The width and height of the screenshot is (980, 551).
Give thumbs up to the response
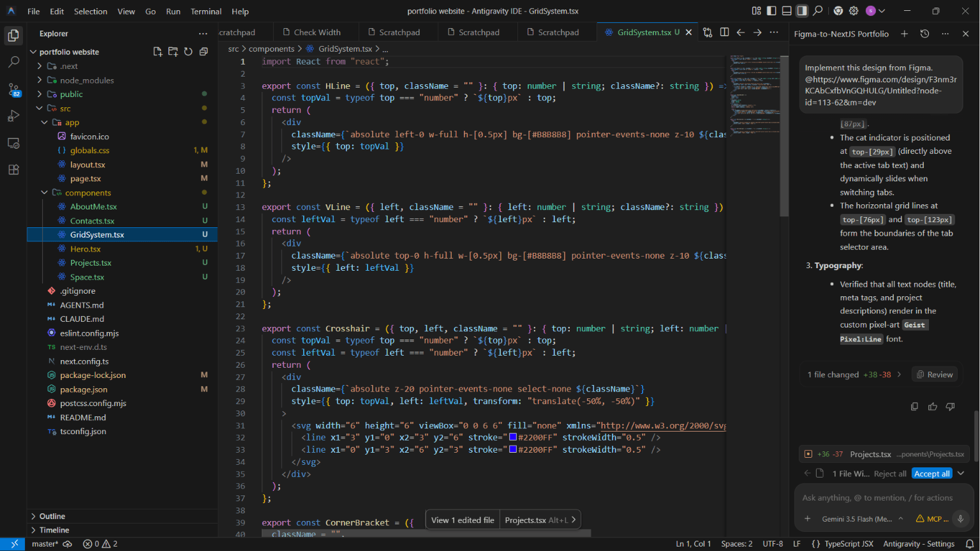pos(932,406)
